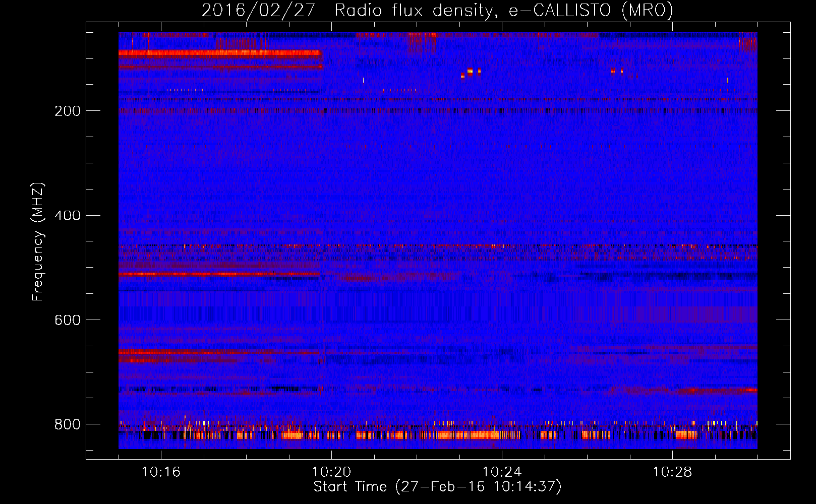Screen dimensions: 816x504
Task: Click the '800' frequency tick label
Action: pyautogui.click(x=68, y=424)
